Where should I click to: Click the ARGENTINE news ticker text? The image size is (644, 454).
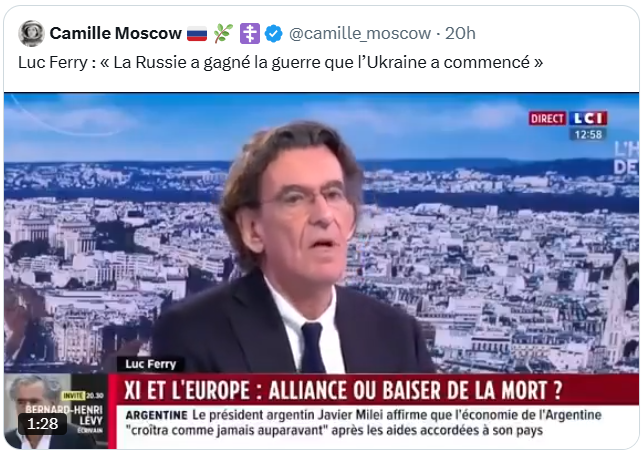point(363,423)
